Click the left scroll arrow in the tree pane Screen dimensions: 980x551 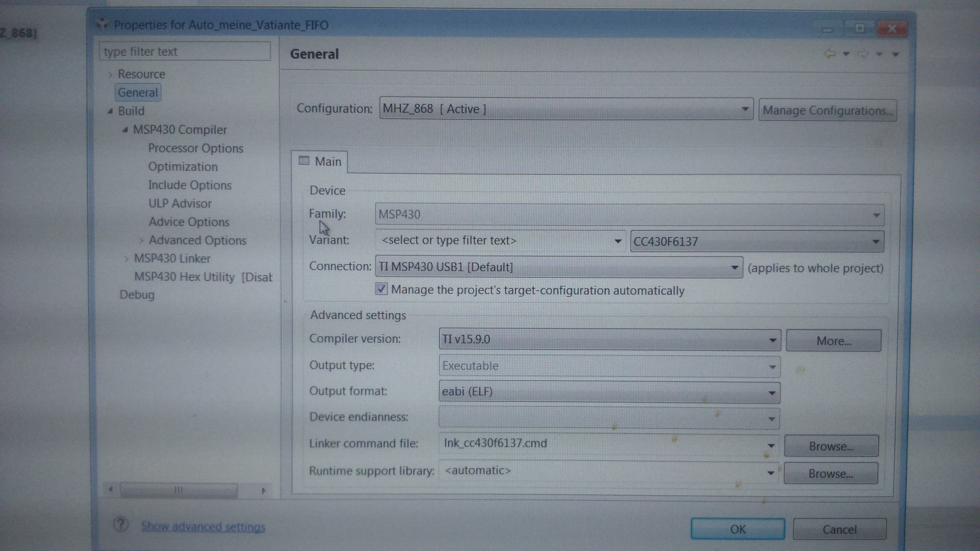pyautogui.click(x=110, y=489)
